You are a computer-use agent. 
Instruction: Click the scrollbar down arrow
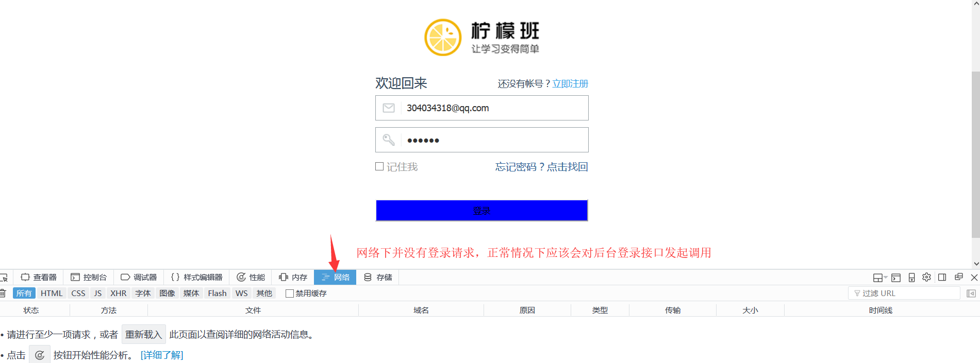[x=975, y=264]
